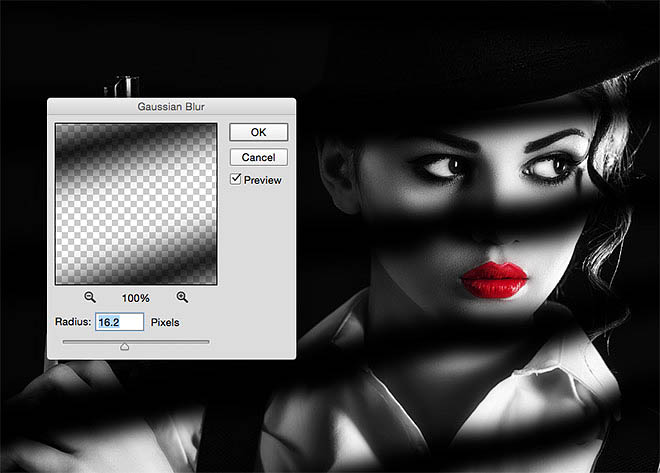Click inside the checkered blur preview thumbnail
This screenshot has height=473, width=660.
[x=136, y=204]
